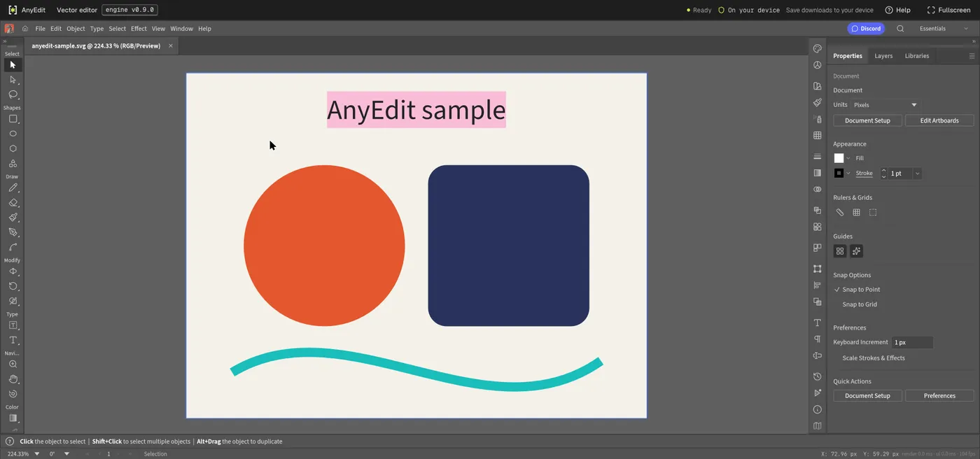Choose the Lasso tool
Viewport: 980px width, 459px height.
click(x=13, y=94)
